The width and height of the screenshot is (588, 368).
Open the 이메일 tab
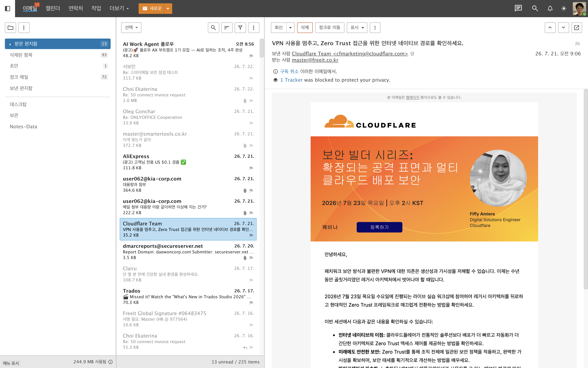coord(30,8)
